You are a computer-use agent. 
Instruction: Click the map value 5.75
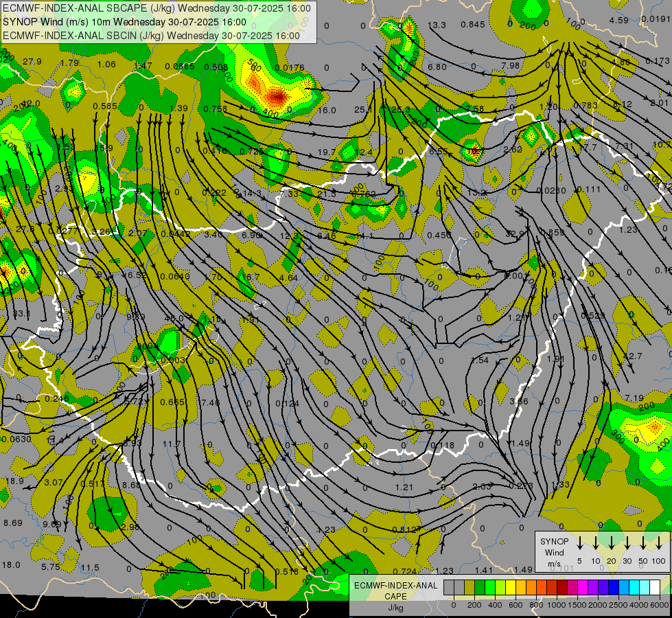coord(51,567)
